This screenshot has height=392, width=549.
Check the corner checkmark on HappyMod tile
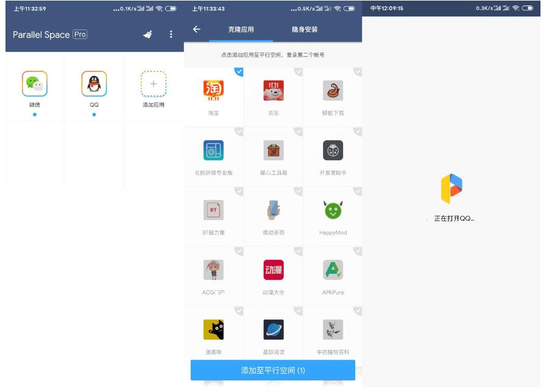[x=358, y=191]
